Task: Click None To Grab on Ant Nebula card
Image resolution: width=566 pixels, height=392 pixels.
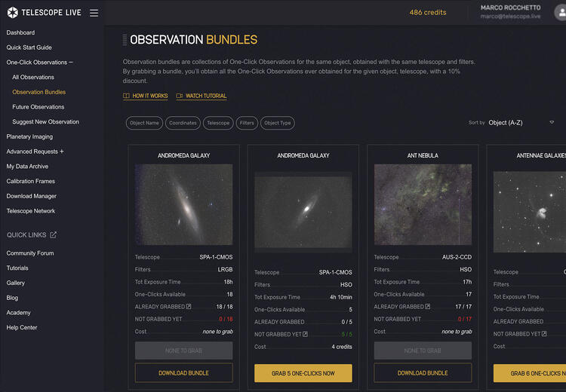Action: coord(423,351)
